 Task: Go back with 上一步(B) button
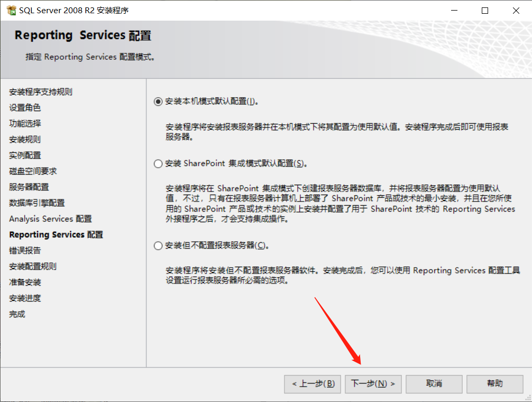point(313,384)
